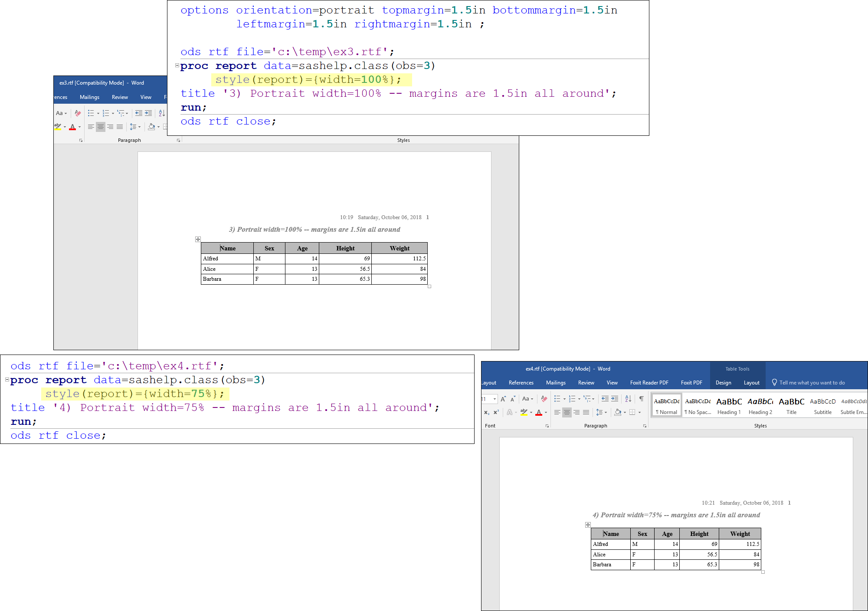
Task: Open font size dropdown in ex4 window
Action: pyautogui.click(x=495, y=399)
